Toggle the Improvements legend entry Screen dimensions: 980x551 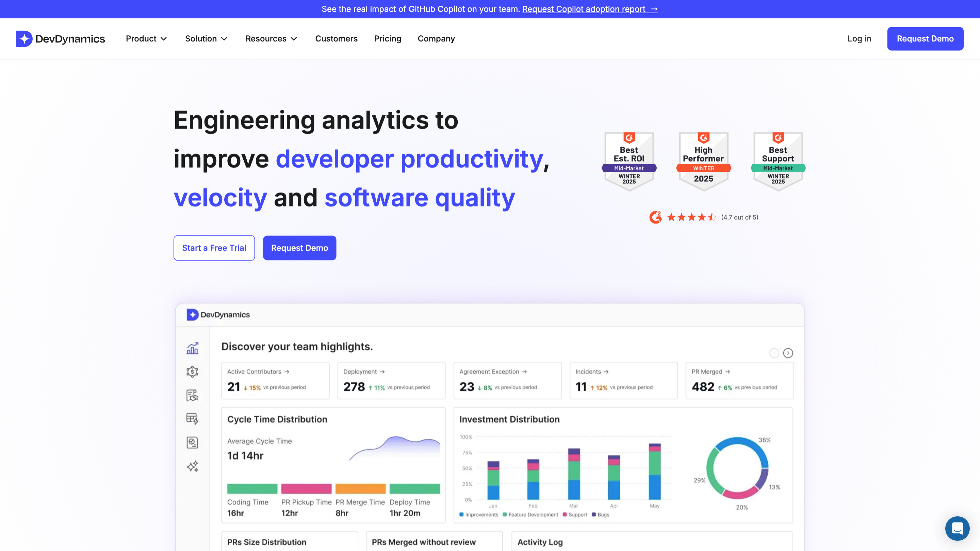click(478, 515)
